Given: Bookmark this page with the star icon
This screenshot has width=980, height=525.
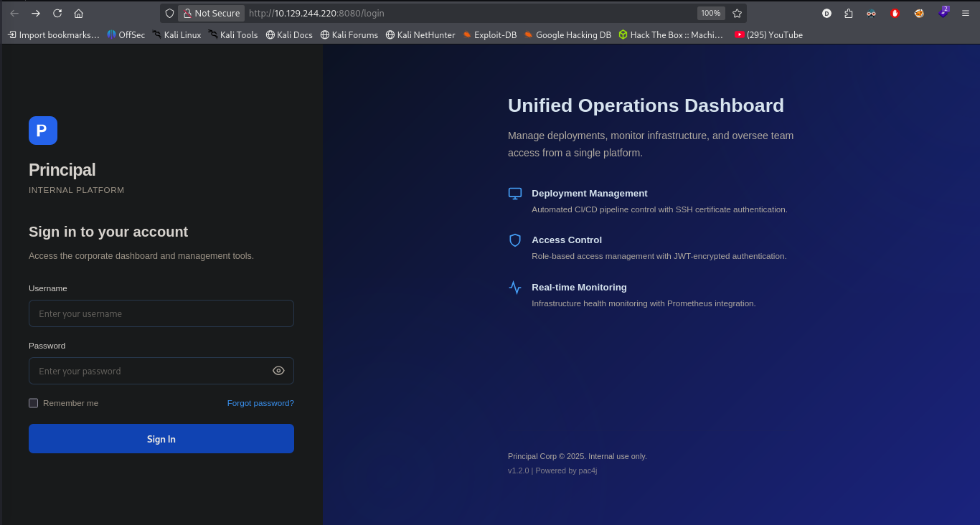Looking at the screenshot, I should pos(737,13).
